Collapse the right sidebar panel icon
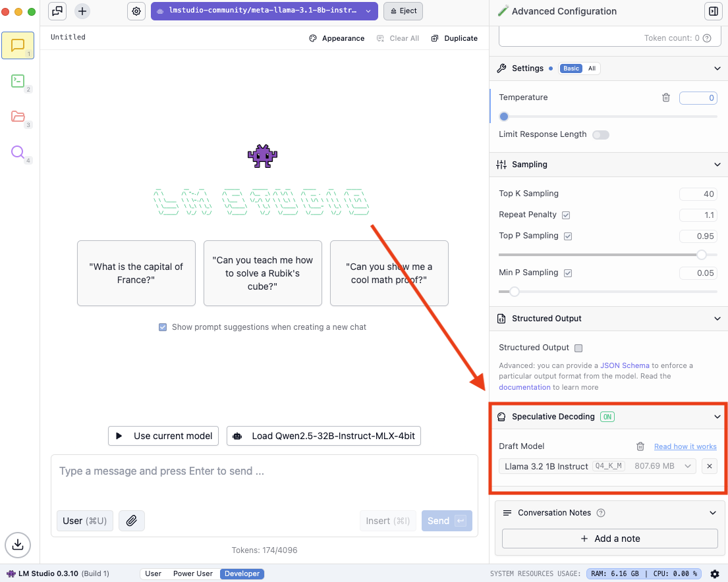 tap(713, 11)
